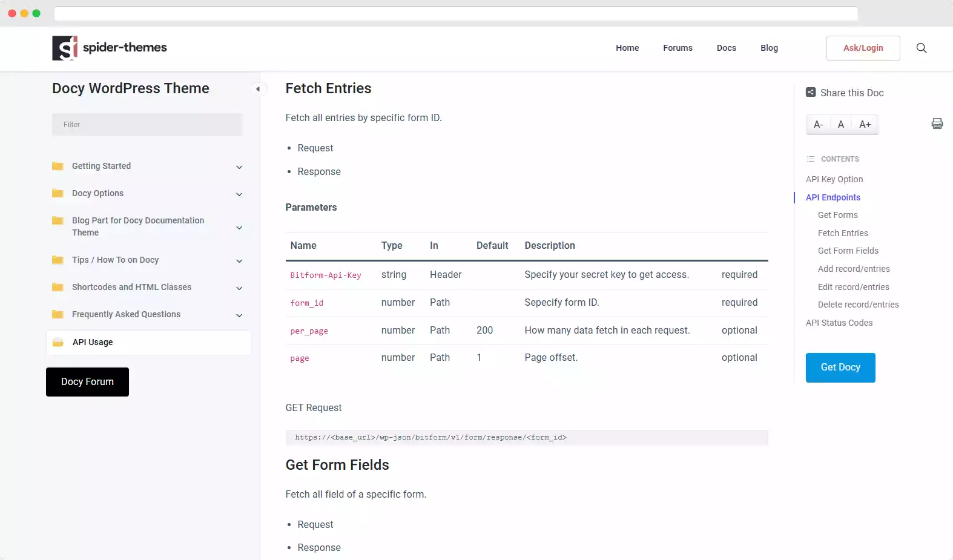Jump to Delete record/entries in contents
Viewport: 953px width, 560px height.
coord(859,305)
